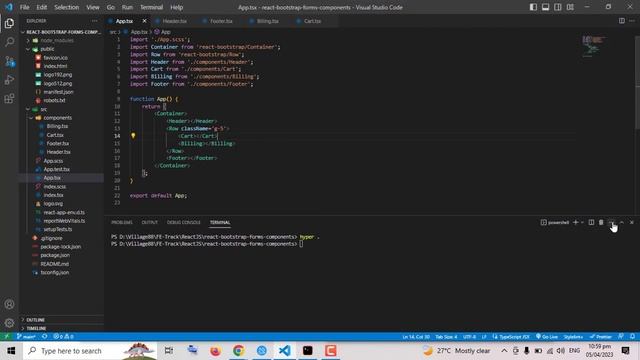Collapse the REACT-BOOTSTRAP-FORMS-COMP project root
This screenshot has width=640, height=360.
(x=61, y=32)
